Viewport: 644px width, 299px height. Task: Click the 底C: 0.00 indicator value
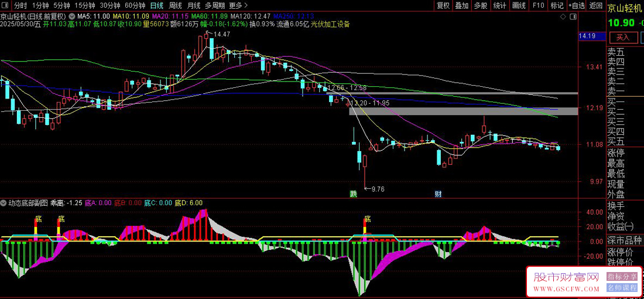tap(158, 203)
